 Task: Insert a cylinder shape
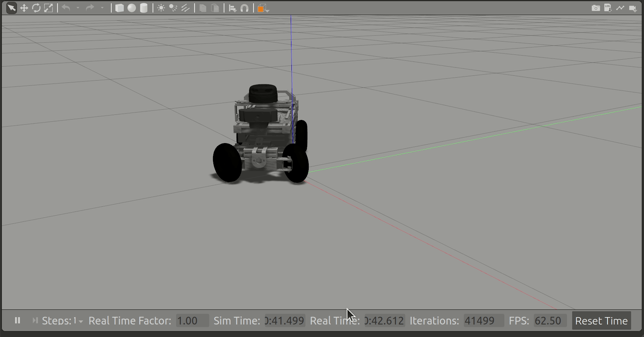coord(144,8)
